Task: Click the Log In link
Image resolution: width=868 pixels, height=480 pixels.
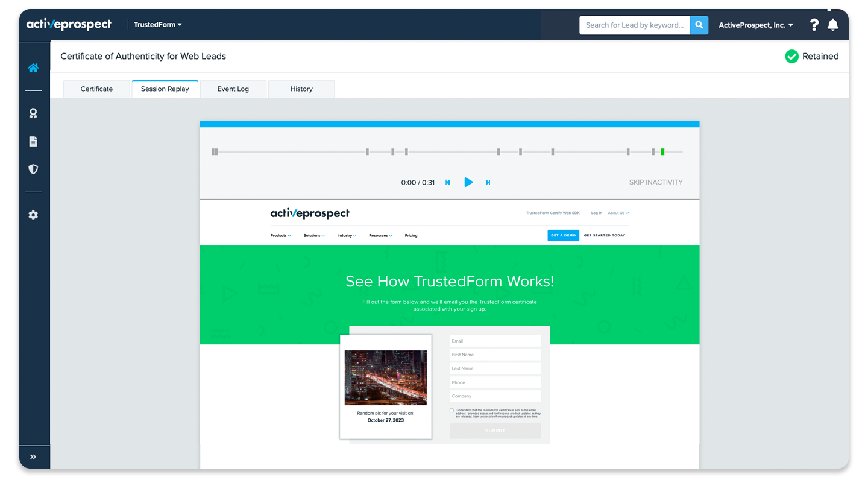Action: click(x=597, y=213)
